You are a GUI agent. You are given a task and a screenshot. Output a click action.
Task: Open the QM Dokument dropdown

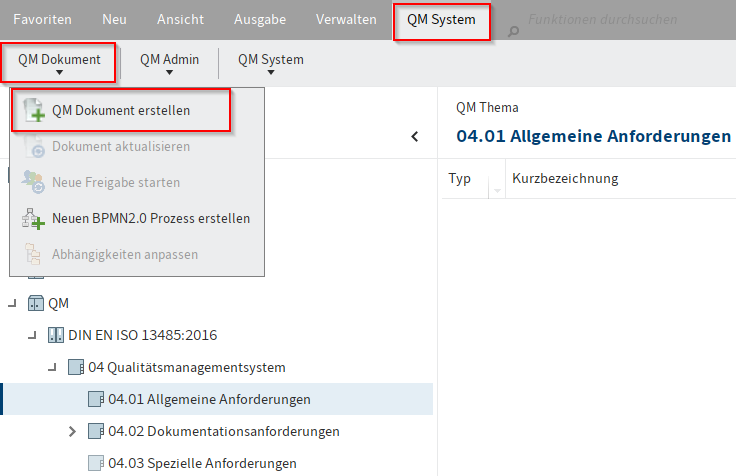[x=59, y=62]
